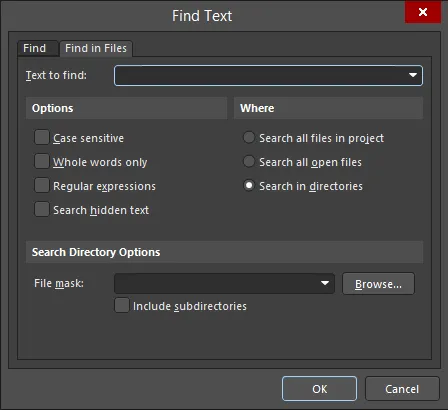
Task: Click inside the Text to find field
Action: (260, 76)
